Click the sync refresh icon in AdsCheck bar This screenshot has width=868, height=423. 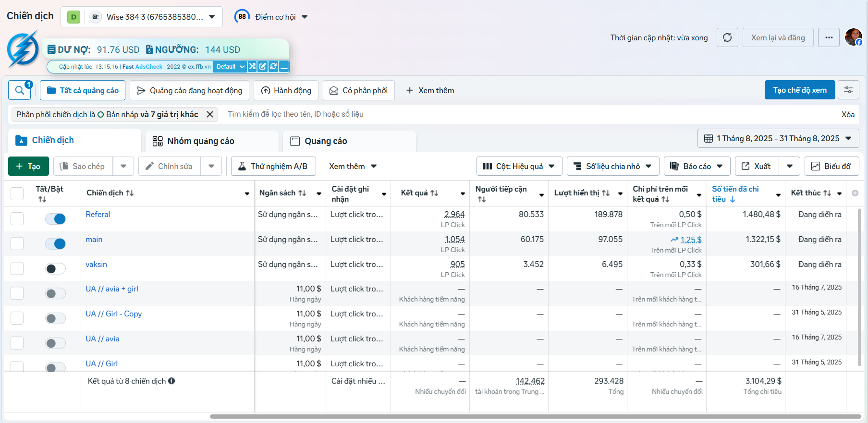273,66
